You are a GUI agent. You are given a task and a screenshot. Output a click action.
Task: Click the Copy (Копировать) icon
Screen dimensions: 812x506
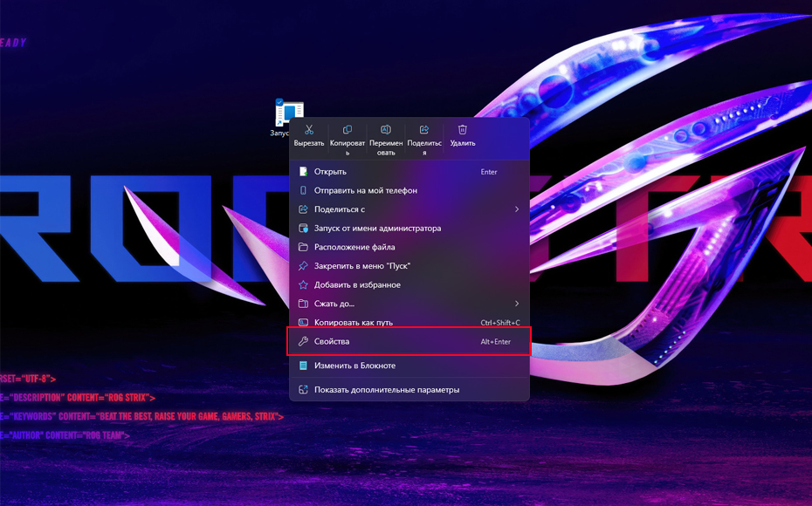pyautogui.click(x=348, y=129)
